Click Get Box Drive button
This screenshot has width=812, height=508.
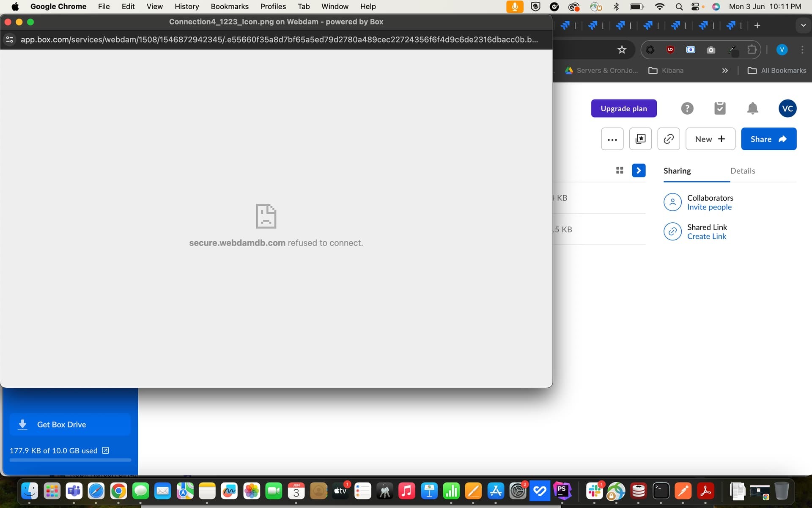(70, 424)
